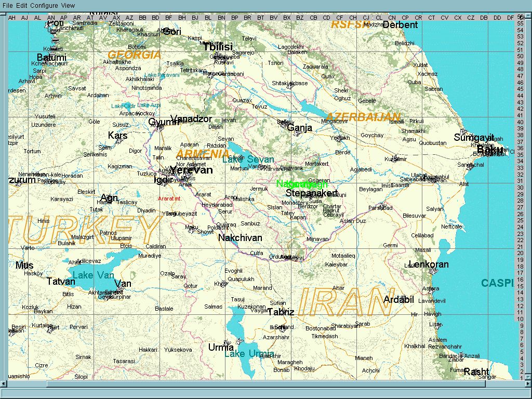Click the vertical scrollbar down arrow
Screen dimensions: 532x399
coord(528,377)
